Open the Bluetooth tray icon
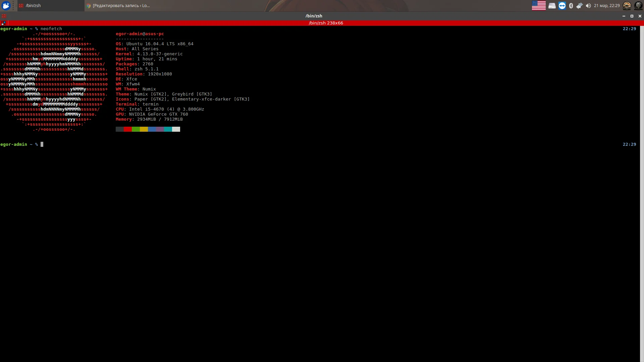 pyautogui.click(x=571, y=6)
